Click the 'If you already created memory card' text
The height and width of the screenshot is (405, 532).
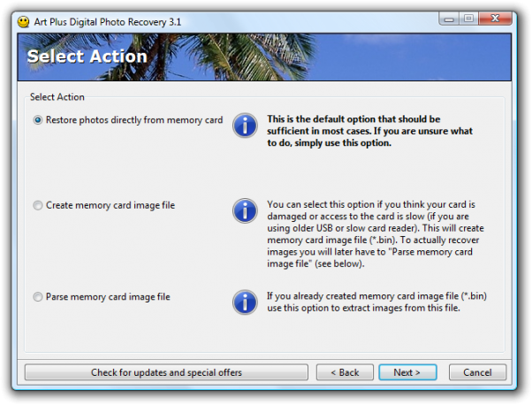point(376,302)
